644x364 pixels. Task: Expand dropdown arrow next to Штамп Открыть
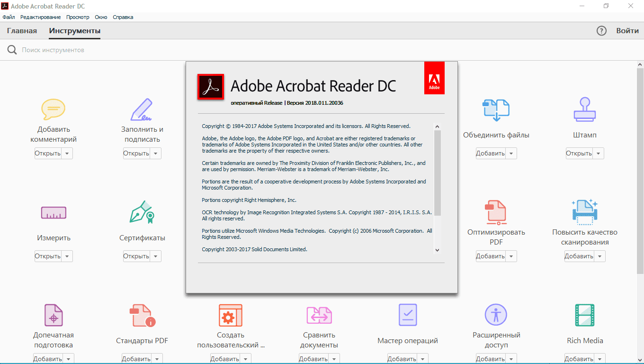coord(598,154)
